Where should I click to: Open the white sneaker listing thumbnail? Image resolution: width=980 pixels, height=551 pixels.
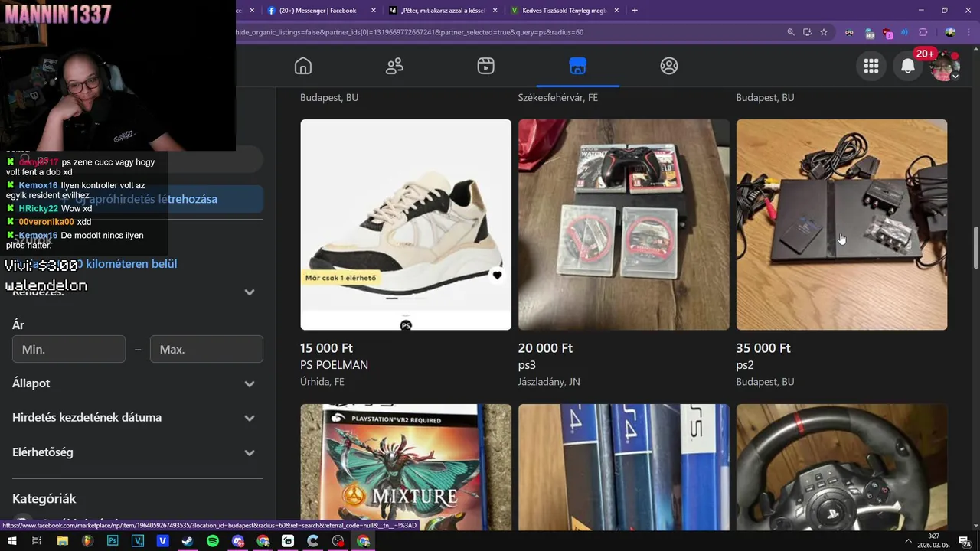406,224
